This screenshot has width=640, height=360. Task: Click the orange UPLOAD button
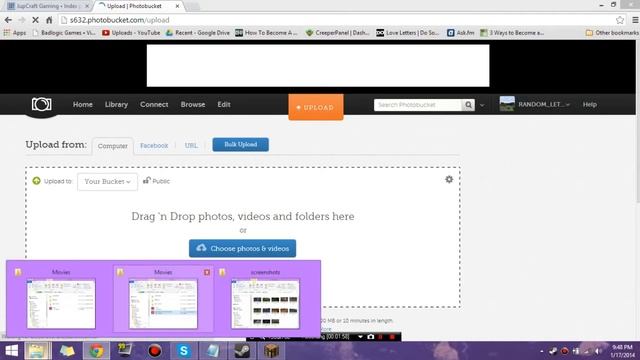pyautogui.click(x=316, y=107)
